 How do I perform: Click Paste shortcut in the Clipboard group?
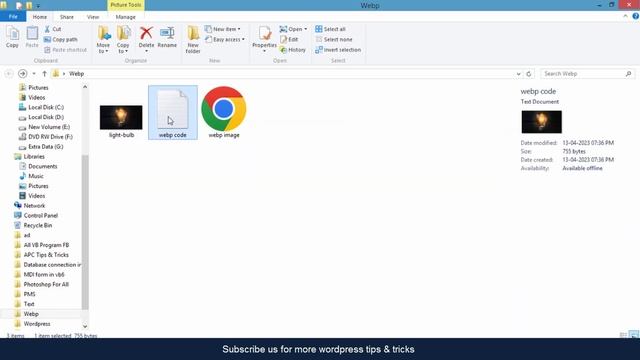point(65,50)
